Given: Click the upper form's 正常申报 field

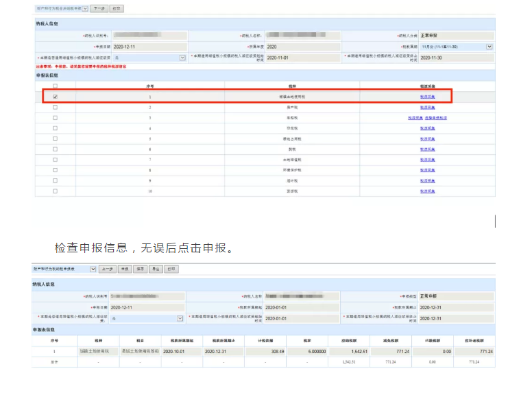Looking at the screenshot, I should click(457, 35).
